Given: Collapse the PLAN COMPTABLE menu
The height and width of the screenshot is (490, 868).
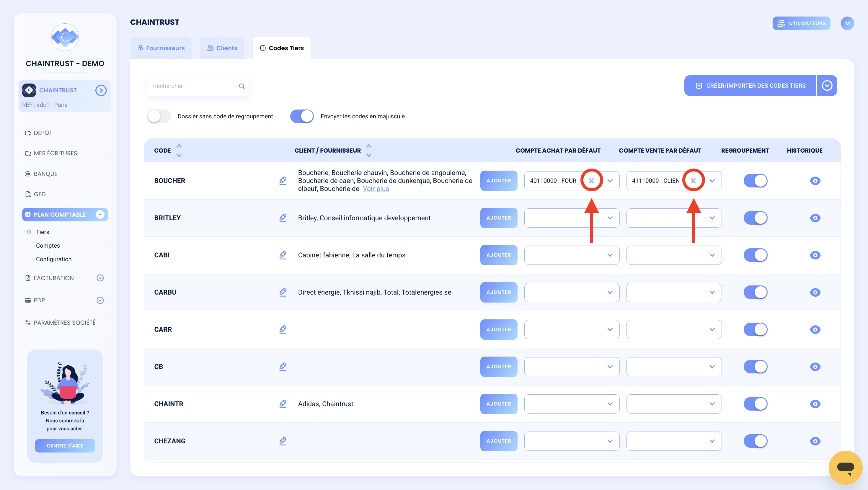Looking at the screenshot, I should coord(100,214).
